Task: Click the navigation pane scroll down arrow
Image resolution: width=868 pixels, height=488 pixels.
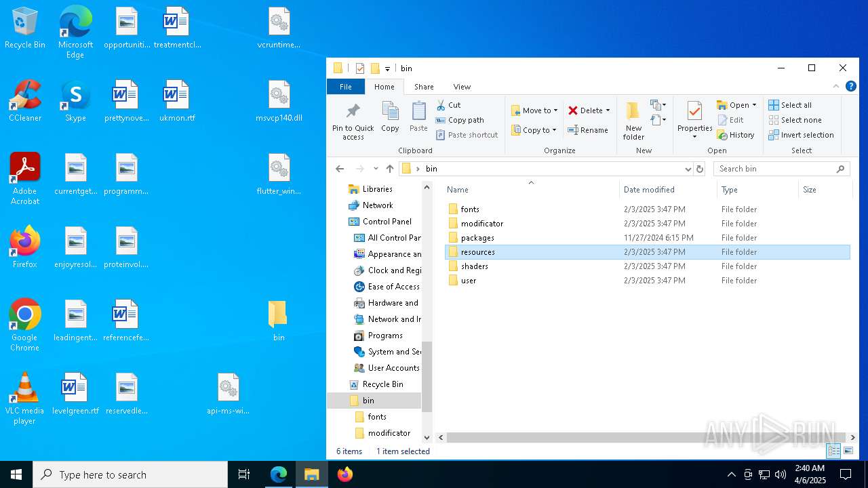Action: click(x=427, y=438)
